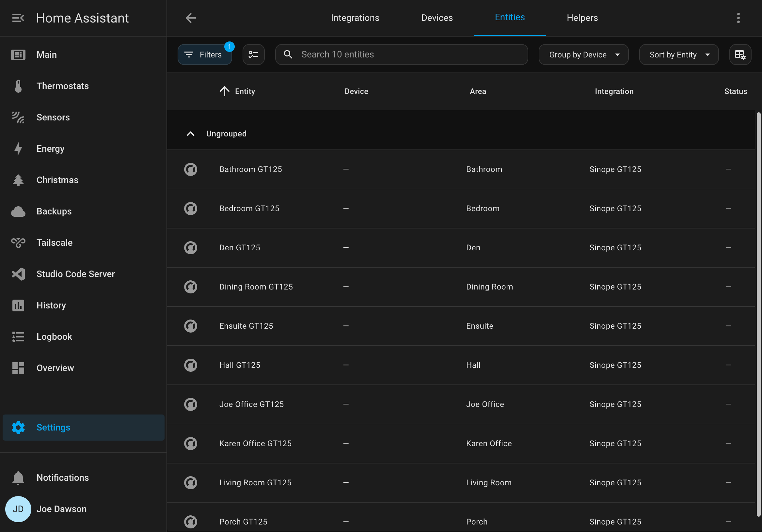Open Sensors in the sidebar
Screen dimensions: 762x532
(x=83, y=117)
